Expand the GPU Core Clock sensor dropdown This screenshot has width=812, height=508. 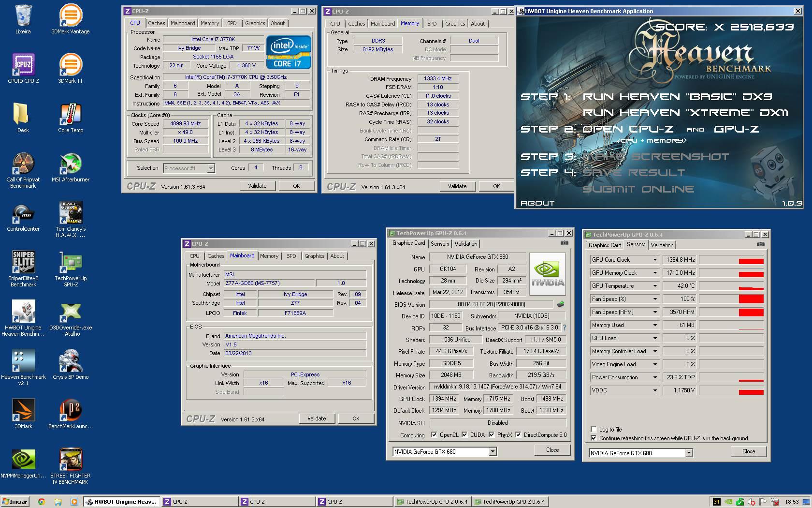(655, 260)
